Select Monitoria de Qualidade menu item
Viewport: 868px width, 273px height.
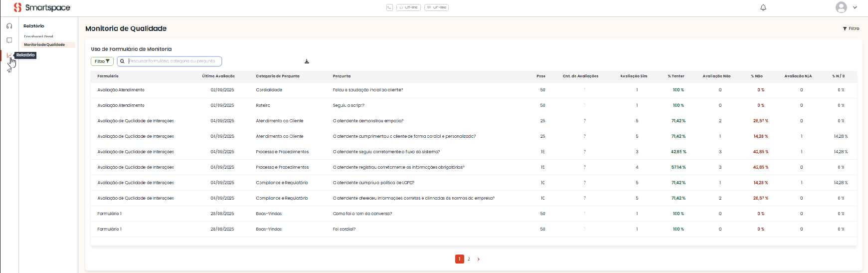click(x=44, y=44)
